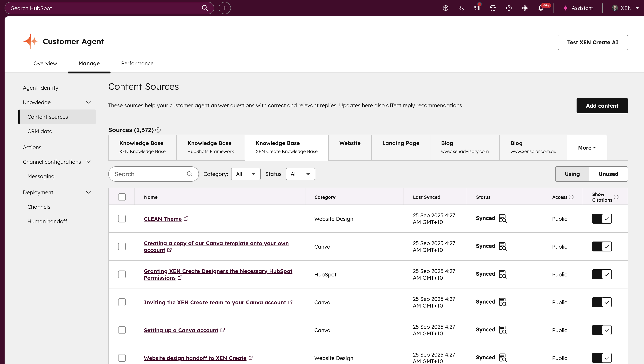Open the HubSpot Academy graduation cap icon
Image resolution: width=644 pixels, height=364 pixels.
(x=477, y=8)
